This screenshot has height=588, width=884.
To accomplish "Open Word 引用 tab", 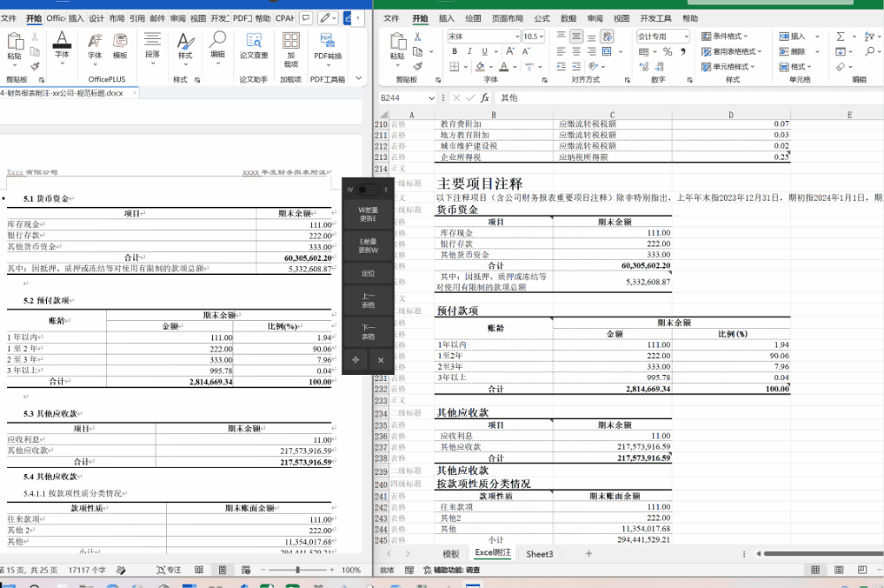I will 137,19.
